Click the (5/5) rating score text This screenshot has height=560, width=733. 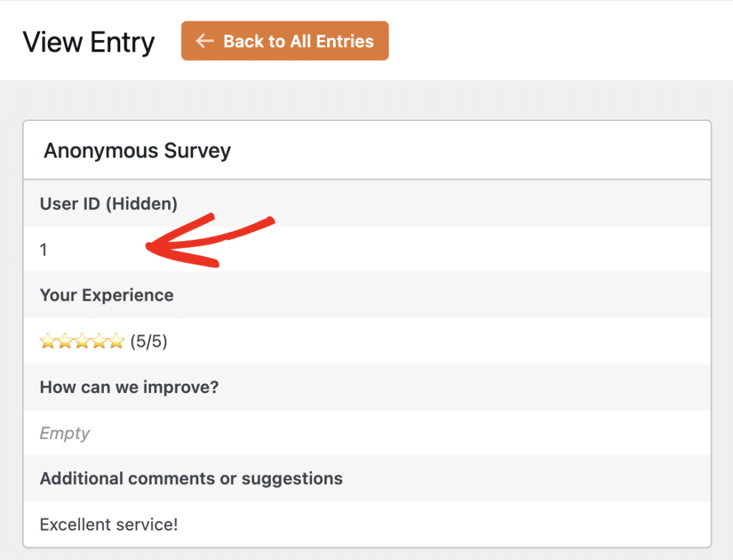tap(148, 341)
